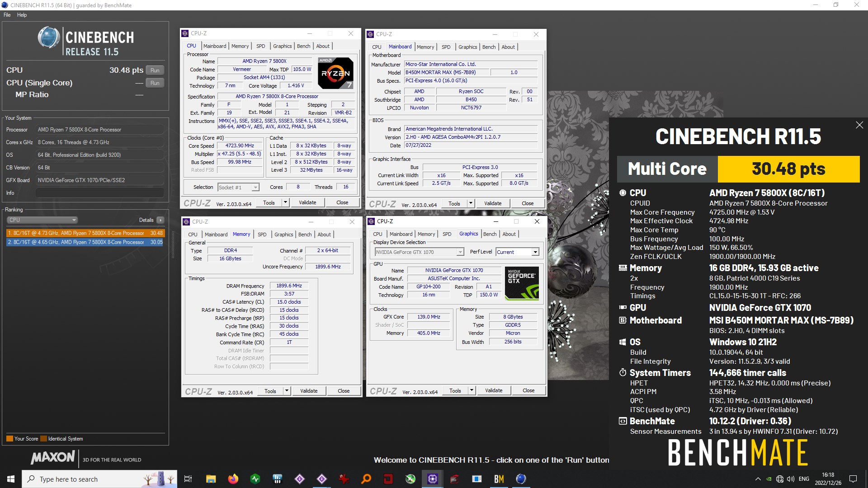The width and height of the screenshot is (868, 488).
Task: Select ranking entry with score 30.48
Action: (85, 233)
